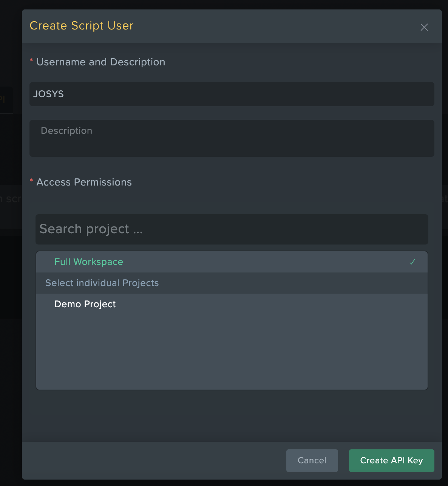Click the Create Script User title

[82, 26]
